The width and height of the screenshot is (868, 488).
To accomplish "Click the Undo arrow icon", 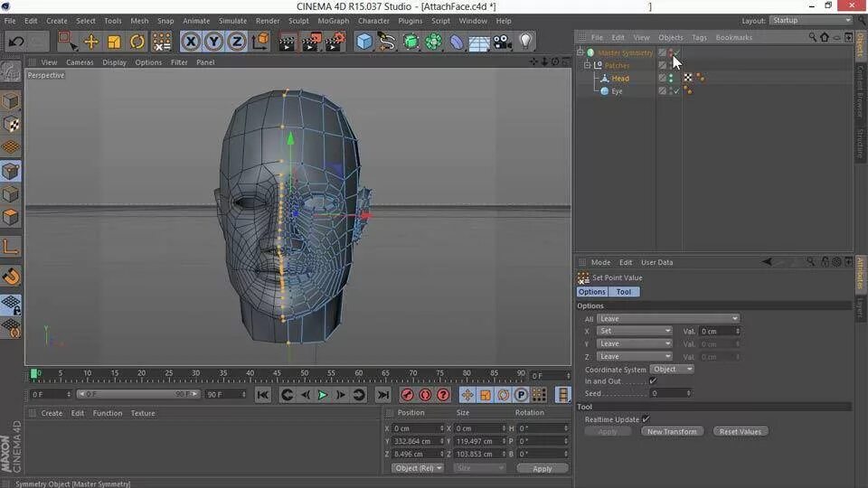I will click(16, 42).
